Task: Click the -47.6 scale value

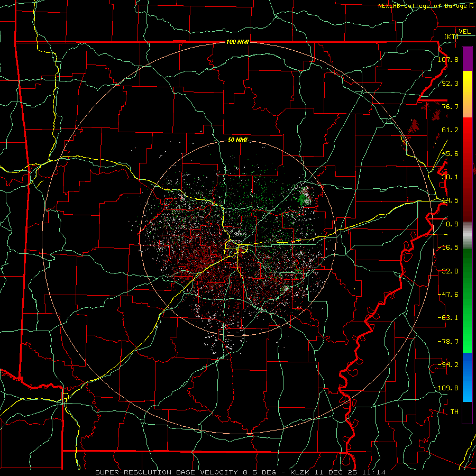Action: point(448,295)
